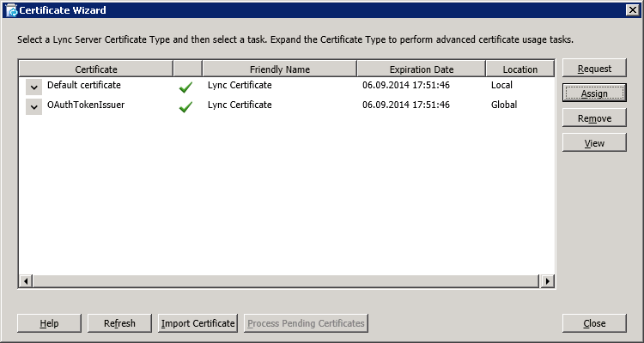Sort by Certificate column header
The image size is (644, 343).
96,69
